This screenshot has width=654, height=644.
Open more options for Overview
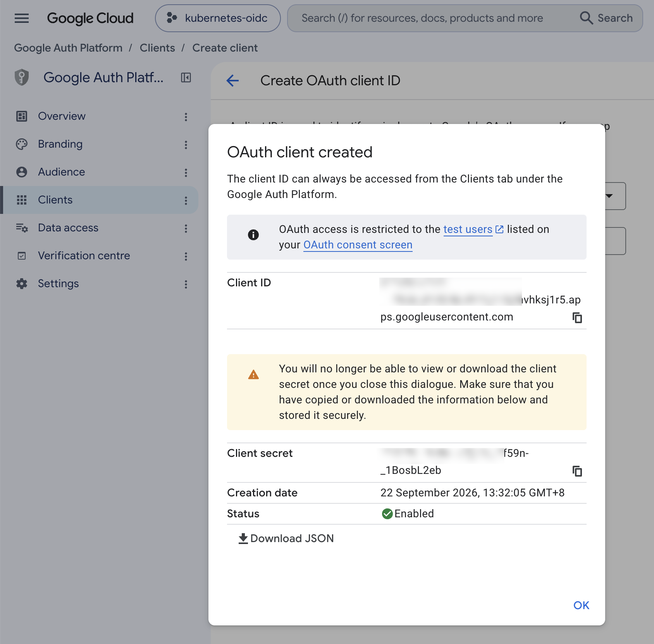pyautogui.click(x=186, y=117)
